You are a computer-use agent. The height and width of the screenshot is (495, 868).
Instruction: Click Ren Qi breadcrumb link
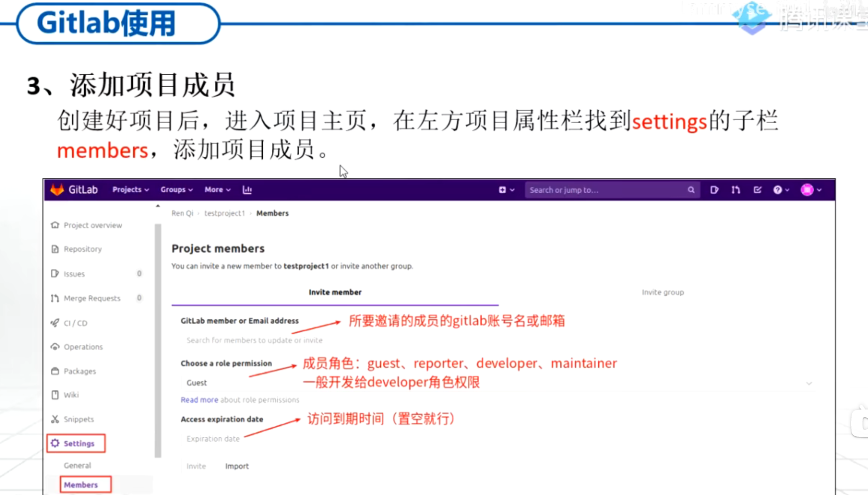pos(182,213)
